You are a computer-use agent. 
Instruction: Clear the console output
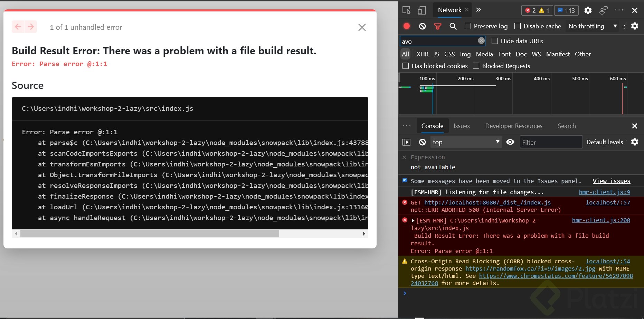(422, 142)
